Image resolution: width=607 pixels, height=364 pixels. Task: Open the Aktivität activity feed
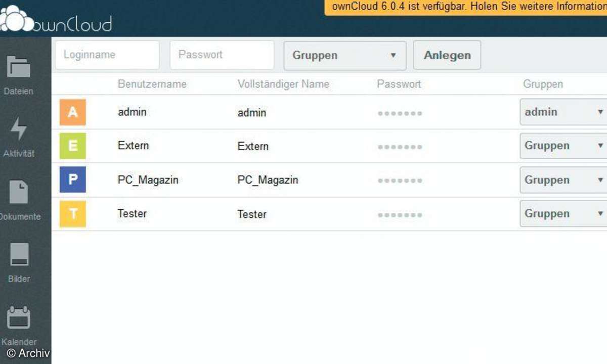[x=19, y=136]
